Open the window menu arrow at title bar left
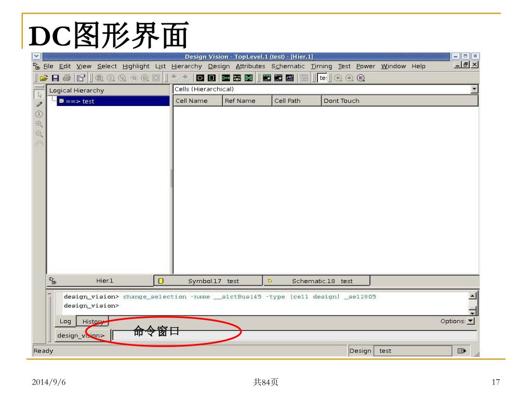This screenshot has width=532, height=399. tap(37, 56)
